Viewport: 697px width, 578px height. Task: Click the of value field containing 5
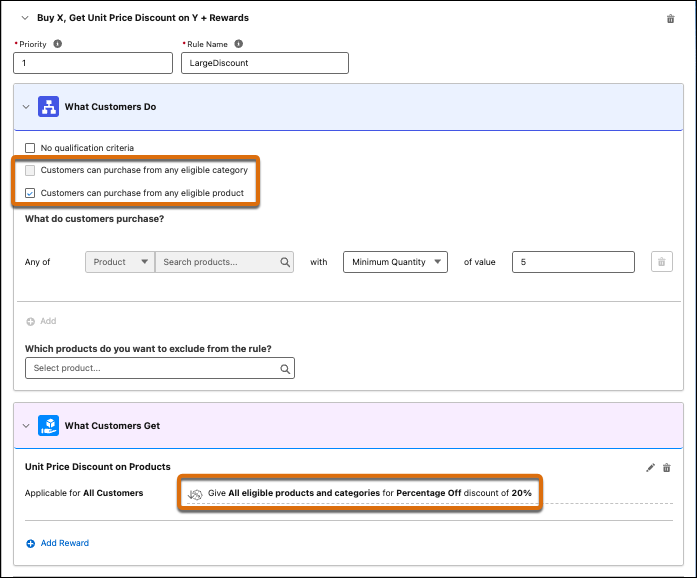(573, 262)
